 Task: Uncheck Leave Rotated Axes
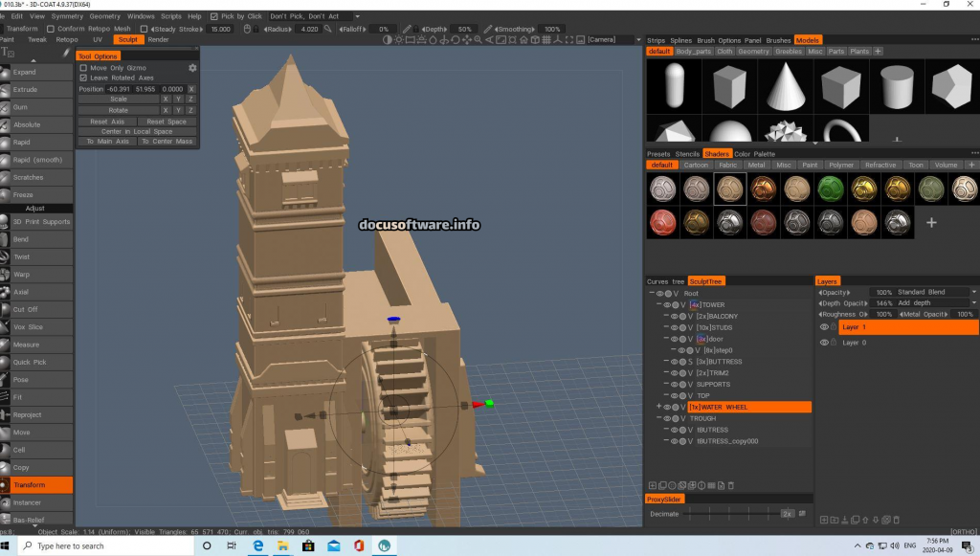pos(83,78)
